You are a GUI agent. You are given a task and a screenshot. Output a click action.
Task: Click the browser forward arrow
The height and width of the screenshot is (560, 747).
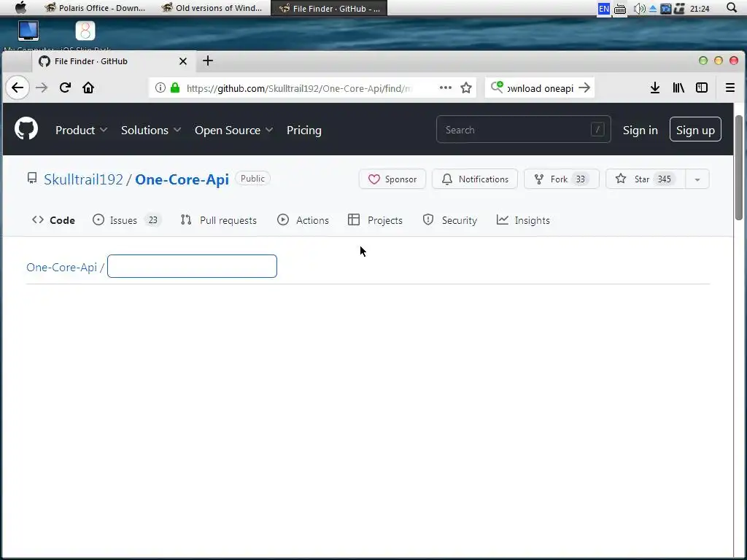click(x=42, y=87)
